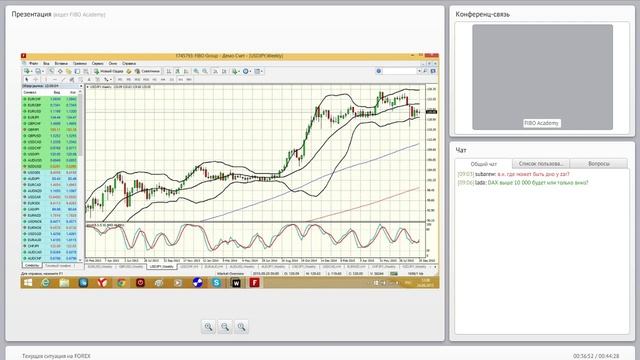Screen dimensions: 640x360
Task: Click the last presentation zoom magnifier button
Action: click(242, 327)
